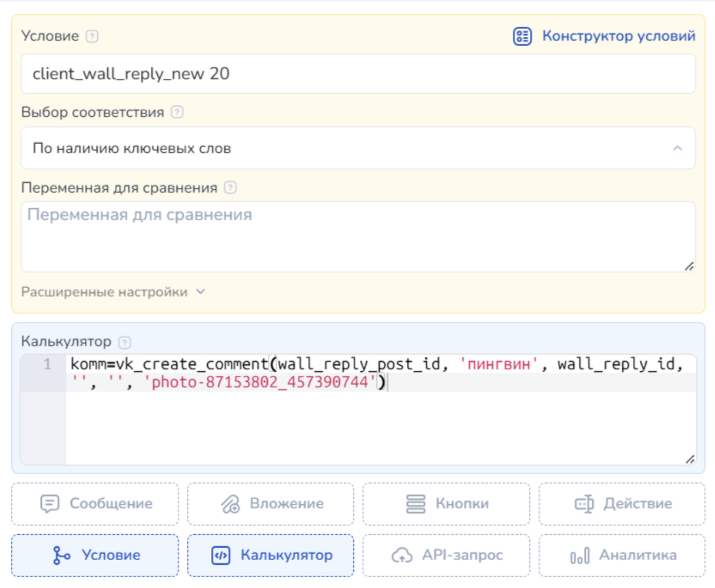Click into Переменная для сравнения text area

[357, 236]
